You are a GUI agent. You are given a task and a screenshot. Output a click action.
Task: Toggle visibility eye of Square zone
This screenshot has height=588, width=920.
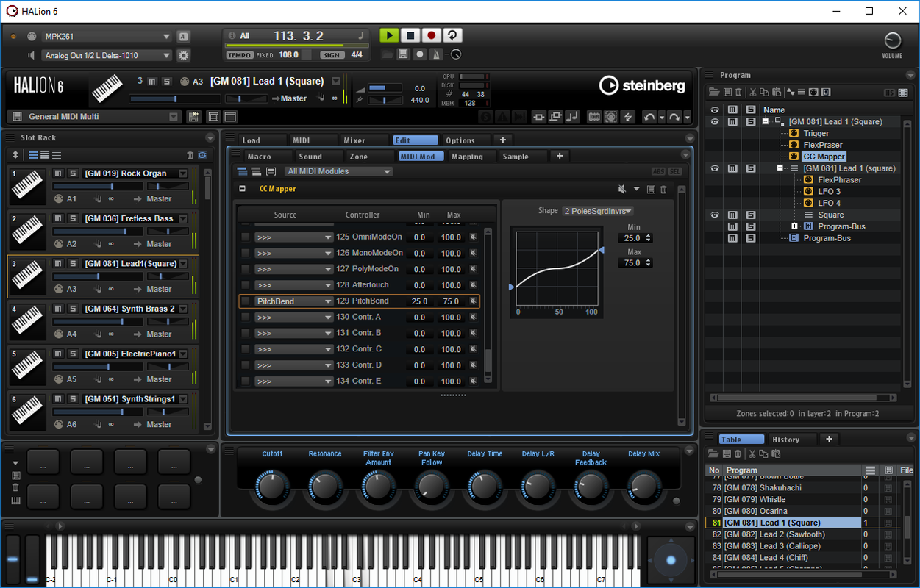click(x=714, y=215)
